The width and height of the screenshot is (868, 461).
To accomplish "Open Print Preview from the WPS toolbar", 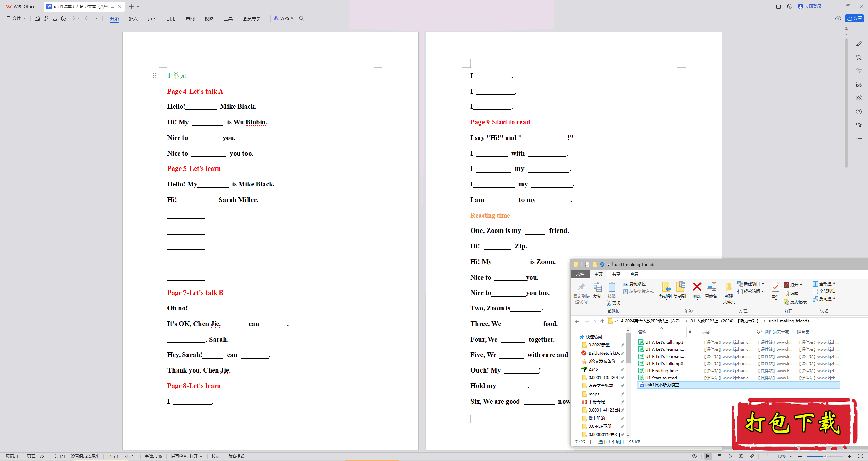I will pyautogui.click(x=64, y=18).
